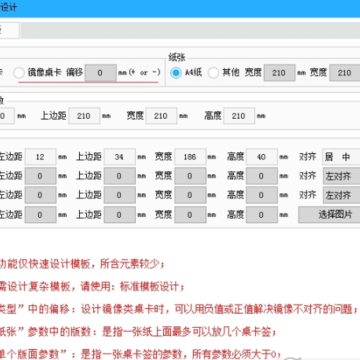Click 左边距 field in the first 左对齐 row
This screenshot has width=360, height=360.
41,176
